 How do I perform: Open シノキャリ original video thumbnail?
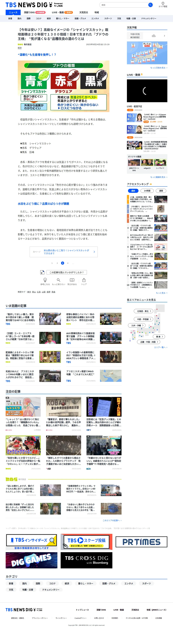coord(160,163)
